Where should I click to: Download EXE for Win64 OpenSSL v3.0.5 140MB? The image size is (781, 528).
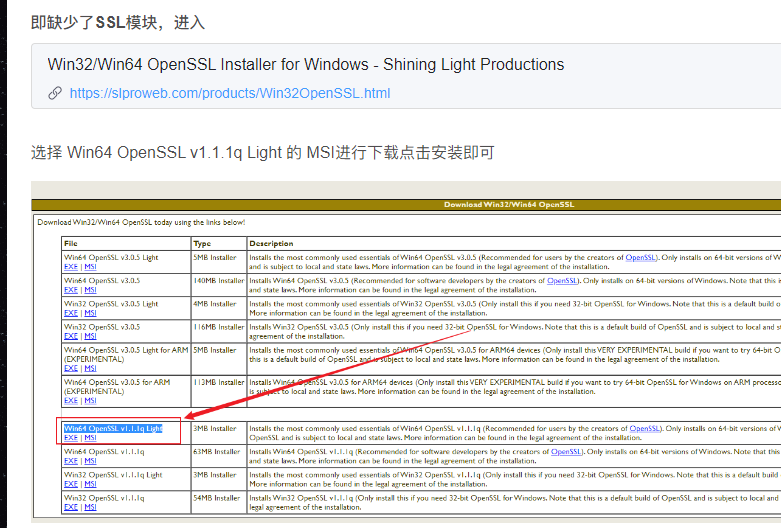[71, 290]
